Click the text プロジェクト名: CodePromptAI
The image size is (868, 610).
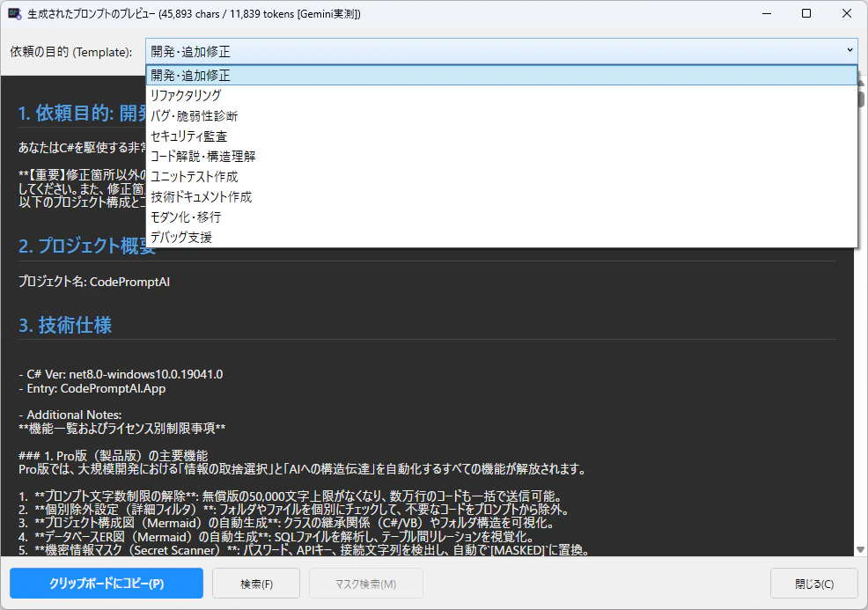click(x=94, y=282)
